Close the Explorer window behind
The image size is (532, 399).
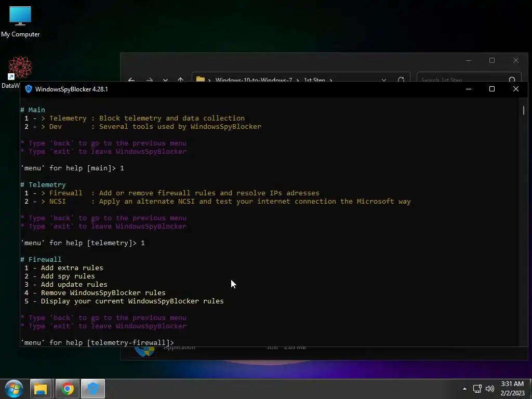pyautogui.click(x=516, y=60)
